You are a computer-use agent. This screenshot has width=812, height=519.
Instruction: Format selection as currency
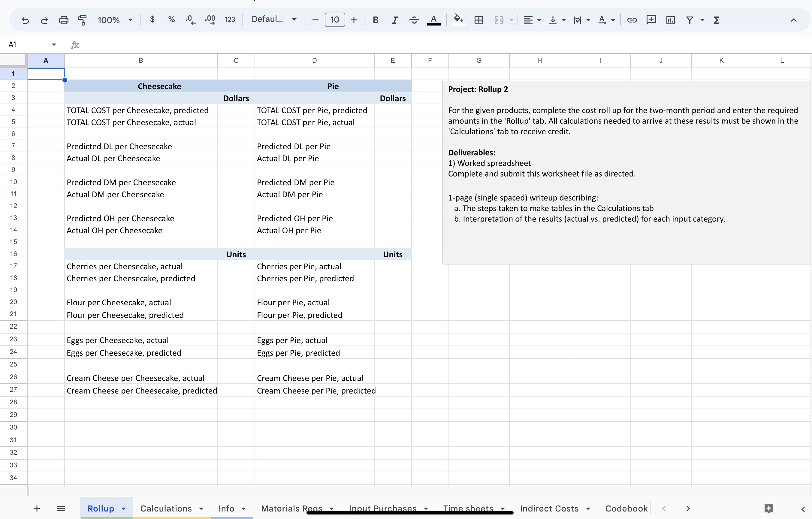[152, 20]
